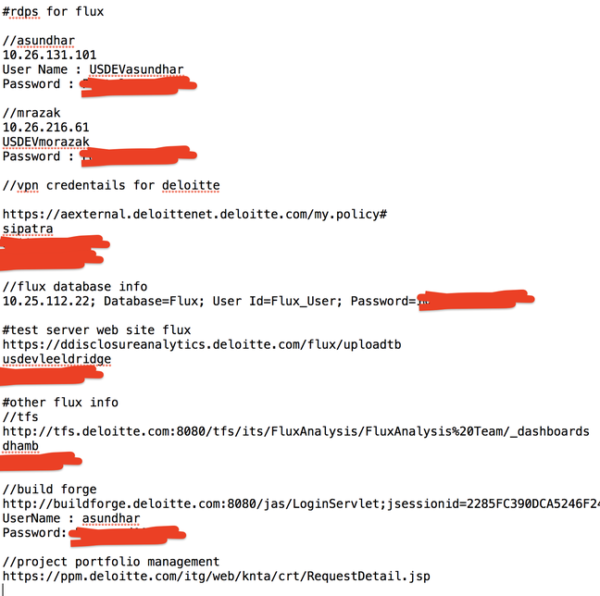
Task: Click the '//flux database info' comment line
Action: [x=75, y=287]
